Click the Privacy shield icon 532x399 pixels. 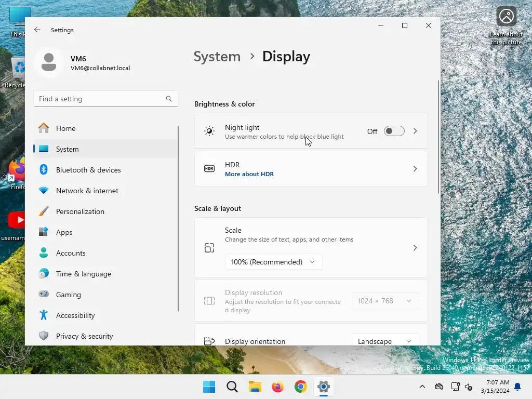[x=44, y=336]
